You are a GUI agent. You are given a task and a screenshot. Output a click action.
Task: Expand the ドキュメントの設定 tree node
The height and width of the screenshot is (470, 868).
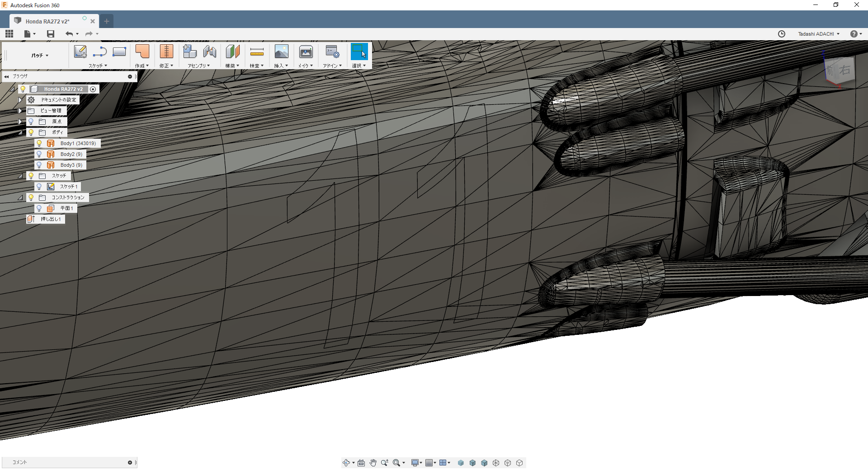[20, 100]
